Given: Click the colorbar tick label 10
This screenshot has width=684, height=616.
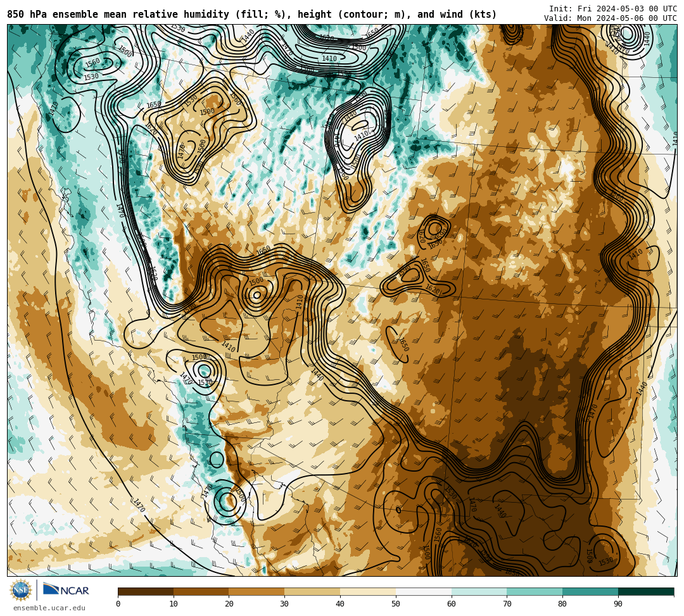Looking at the screenshot, I should (x=174, y=604).
